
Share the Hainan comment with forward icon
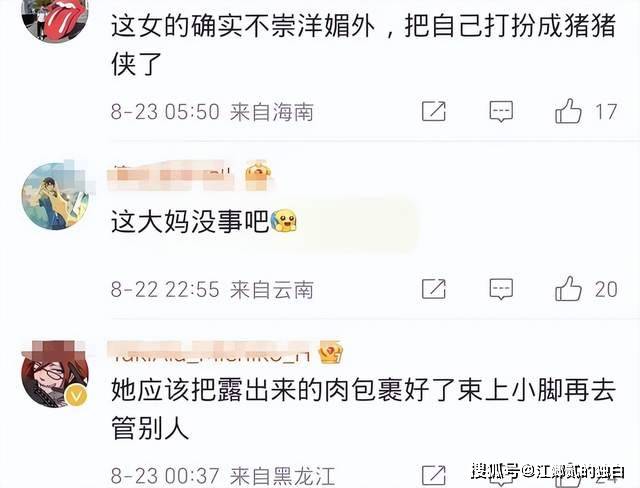tap(433, 111)
